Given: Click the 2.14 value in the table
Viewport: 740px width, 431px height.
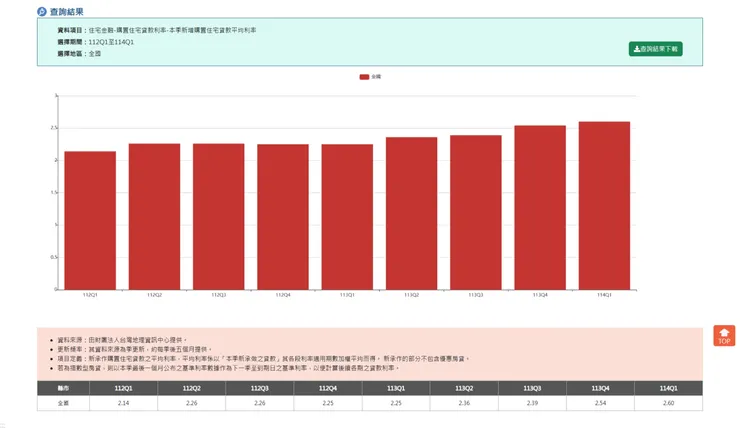Looking at the screenshot, I should [123, 403].
